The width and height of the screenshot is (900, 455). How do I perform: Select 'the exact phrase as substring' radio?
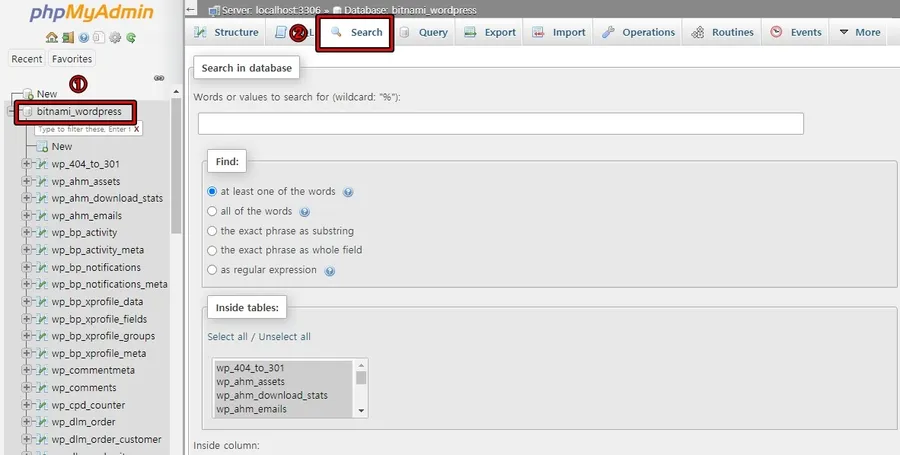point(212,231)
